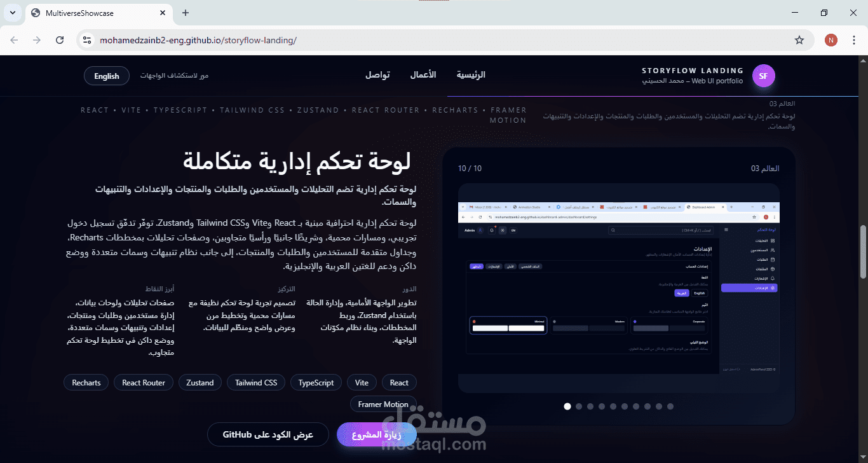Click the dashboard screenshot preview image
The width and height of the screenshot is (868, 463).
tap(619, 287)
